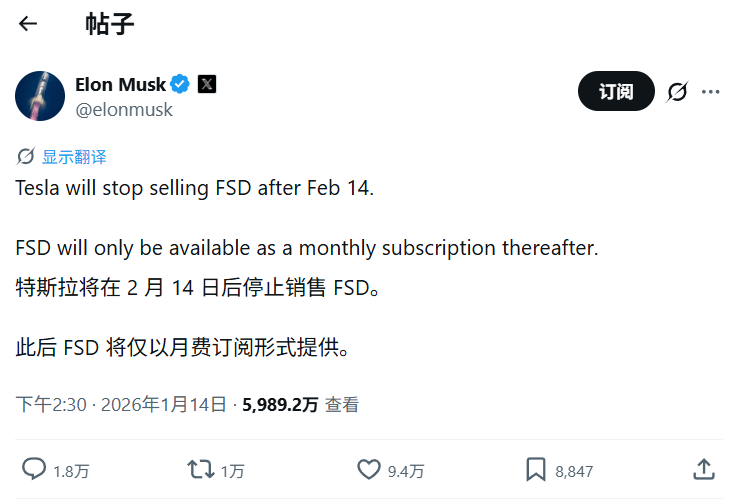Screen dimensions: 738x504
Task: Click 显示翻译 show translation link
Action: [74, 157]
